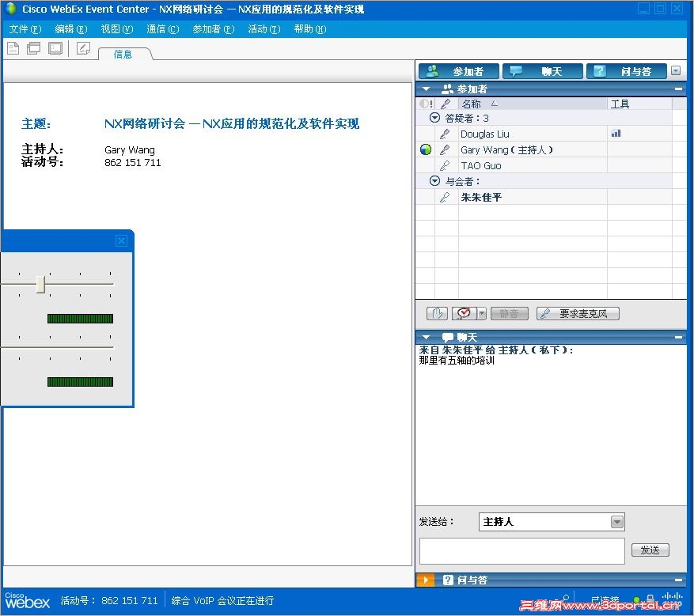This screenshot has height=616, width=694.
Task: Click the full screen view toolbar icon
Action: [55, 48]
